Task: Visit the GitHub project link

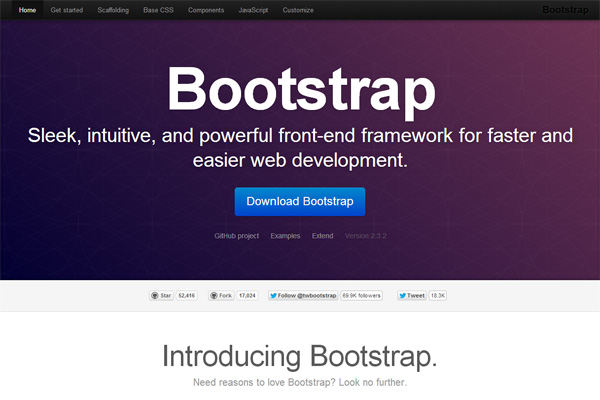Action: (x=237, y=236)
